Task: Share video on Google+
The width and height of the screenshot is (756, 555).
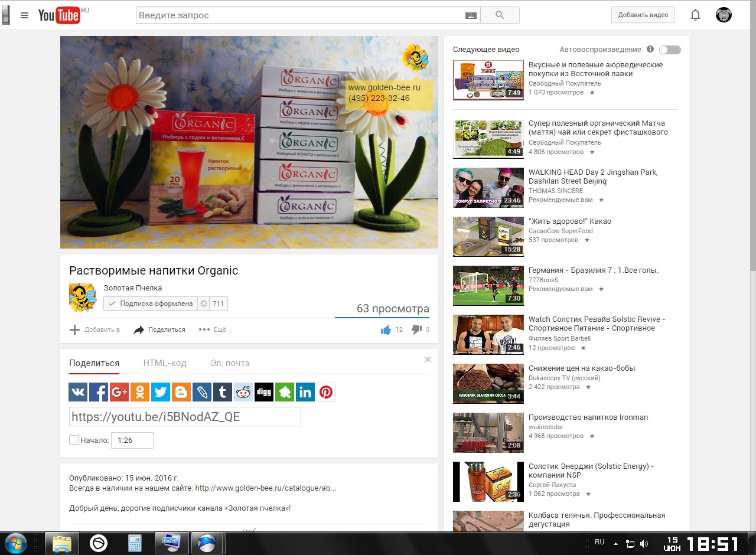Action: coord(119,392)
